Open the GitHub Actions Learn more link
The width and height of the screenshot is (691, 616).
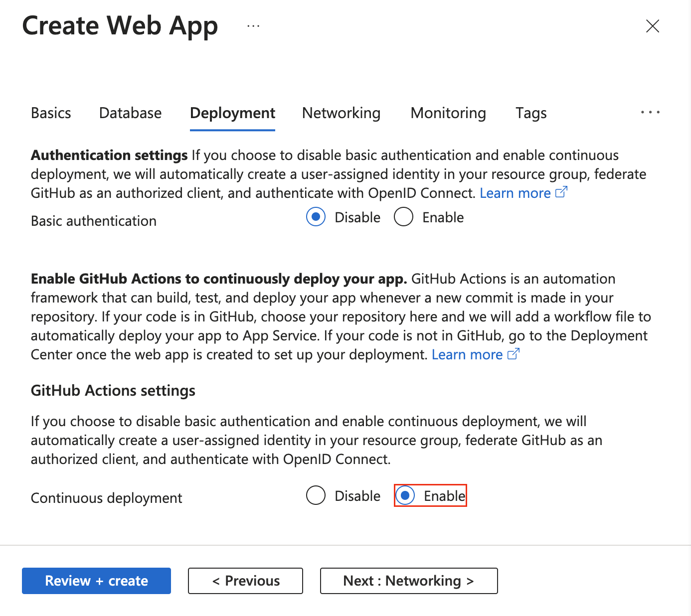pos(467,354)
